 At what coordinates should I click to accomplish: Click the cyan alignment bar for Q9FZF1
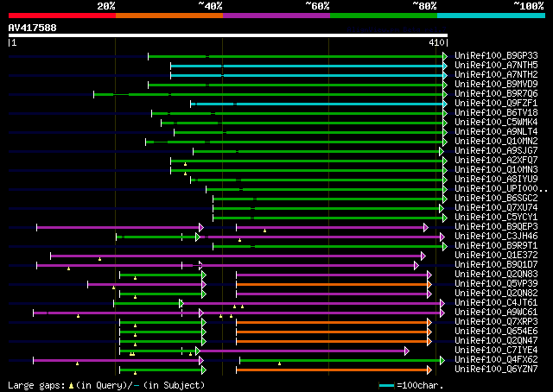tap(319, 104)
